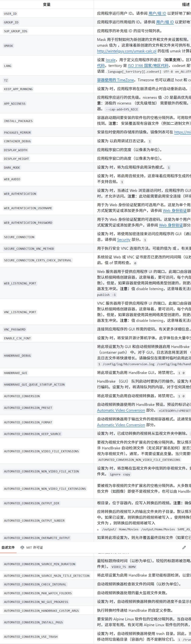Follow the locale link in LANG row
Viewport: 191px width, 644px height.
pyautogui.click(x=111, y=60)
